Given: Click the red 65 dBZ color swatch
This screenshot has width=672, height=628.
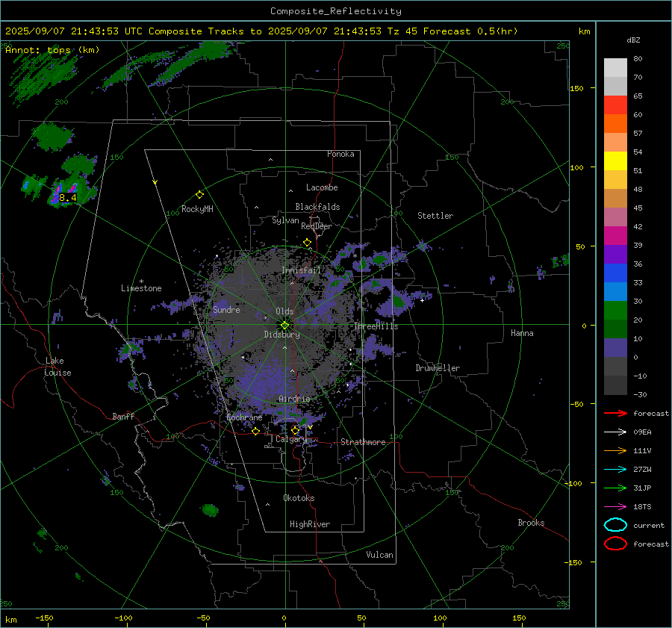Looking at the screenshot, I should (x=615, y=105).
